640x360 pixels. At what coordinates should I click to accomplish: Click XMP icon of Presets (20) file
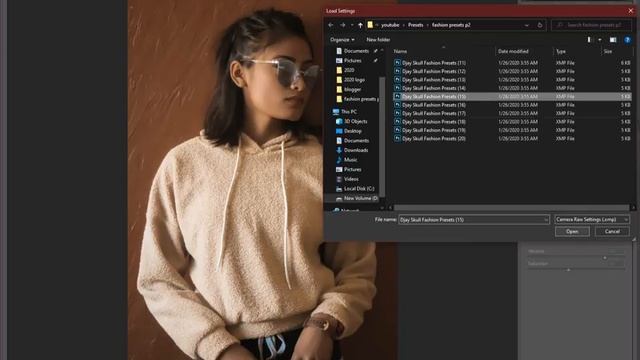coord(397,138)
